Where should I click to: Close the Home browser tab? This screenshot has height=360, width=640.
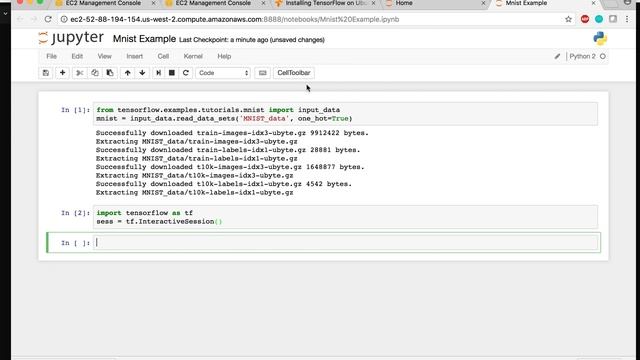tap(483, 3)
